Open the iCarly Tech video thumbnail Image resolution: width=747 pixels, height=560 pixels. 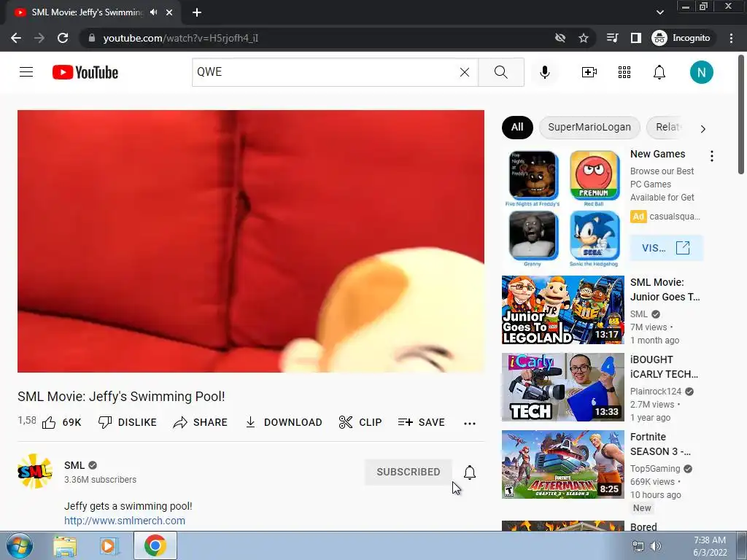[x=562, y=387]
